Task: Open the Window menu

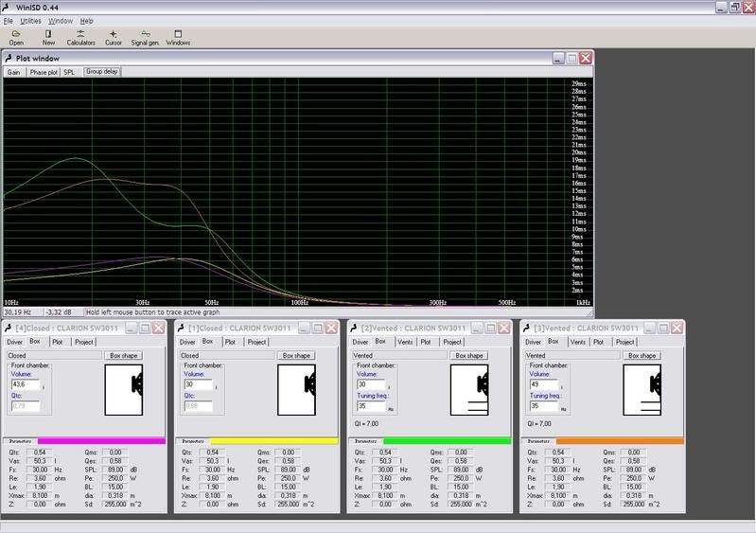Action: pos(61,21)
